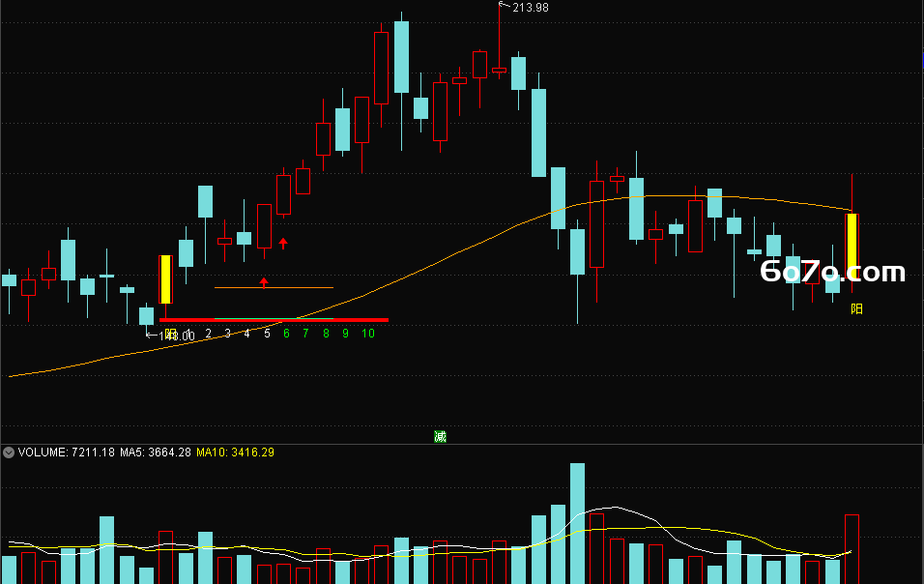This screenshot has height=584, width=924.
Task: Click the yellow 阳 label under last candle
Action: point(856,308)
